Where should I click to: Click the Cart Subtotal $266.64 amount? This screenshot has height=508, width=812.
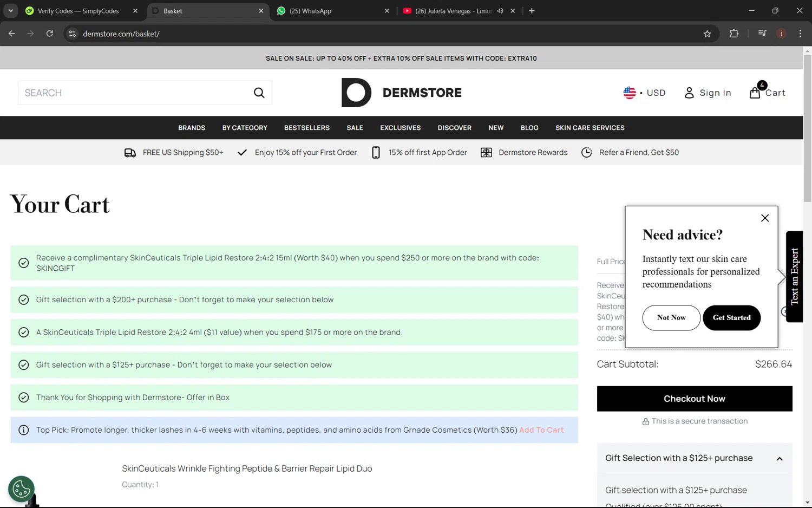[774, 364]
